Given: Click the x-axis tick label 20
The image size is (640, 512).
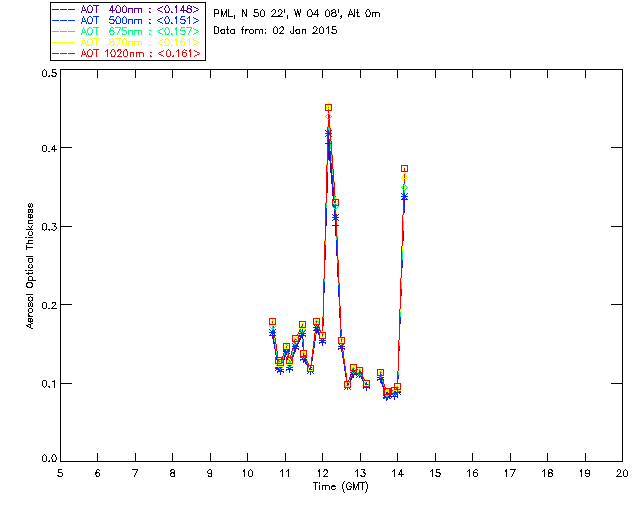Looking at the screenshot, I should [x=622, y=473].
